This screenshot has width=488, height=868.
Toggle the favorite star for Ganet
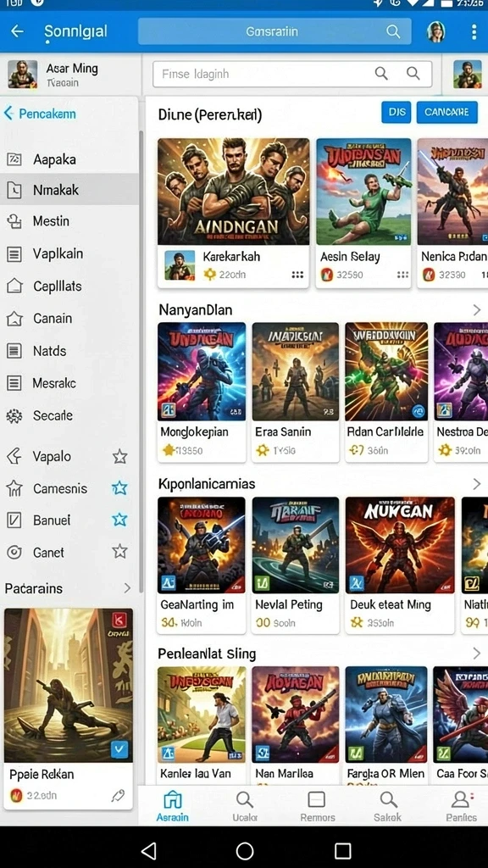coord(119,551)
